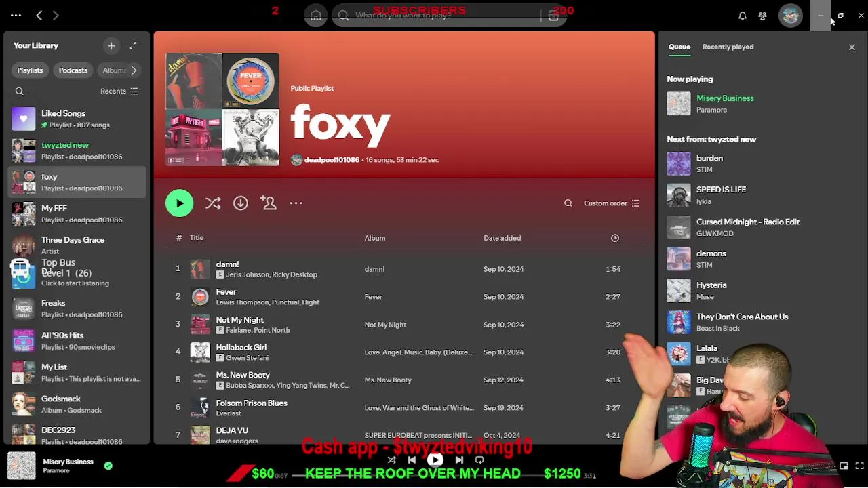Open more options for foxy playlist
This screenshot has height=488, width=868.
[x=296, y=203]
